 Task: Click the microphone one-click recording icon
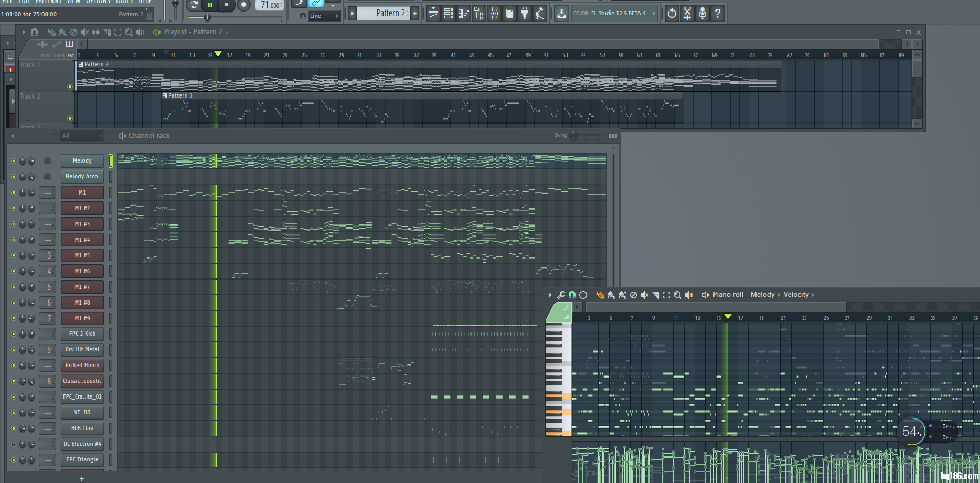(702, 14)
